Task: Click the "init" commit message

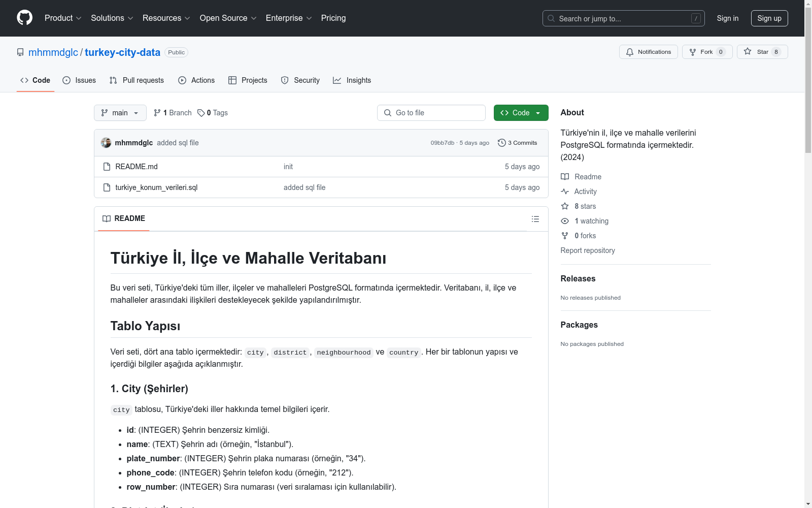Action: 288,167
